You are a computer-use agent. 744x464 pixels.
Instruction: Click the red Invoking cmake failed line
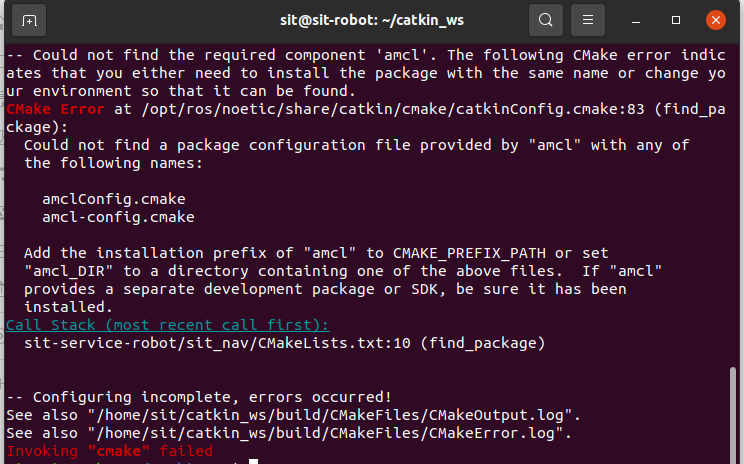point(110,451)
